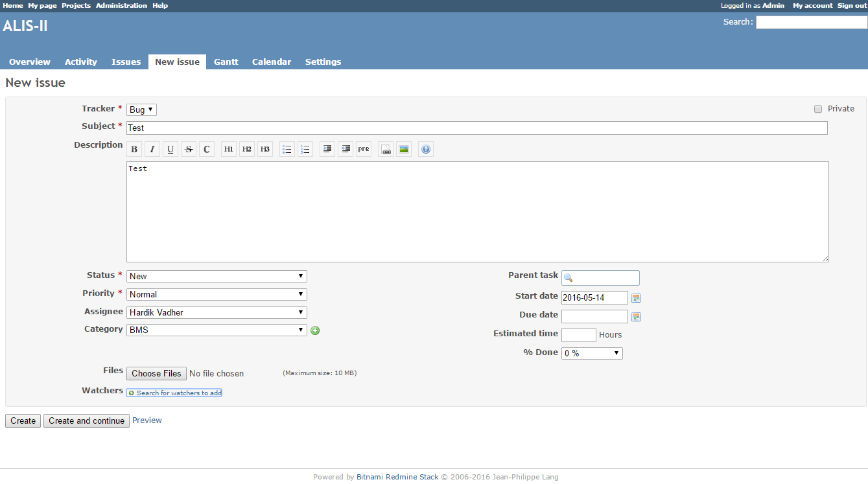
Task: Open text formatting help icon
Action: pyautogui.click(x=426, y=150)
